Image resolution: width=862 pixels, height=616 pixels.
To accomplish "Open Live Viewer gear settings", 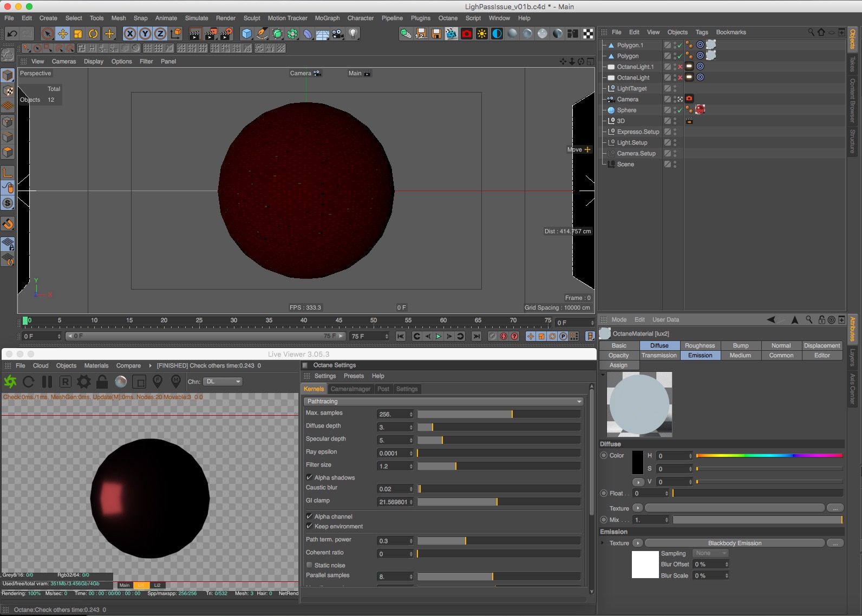I will click(83, 382).
